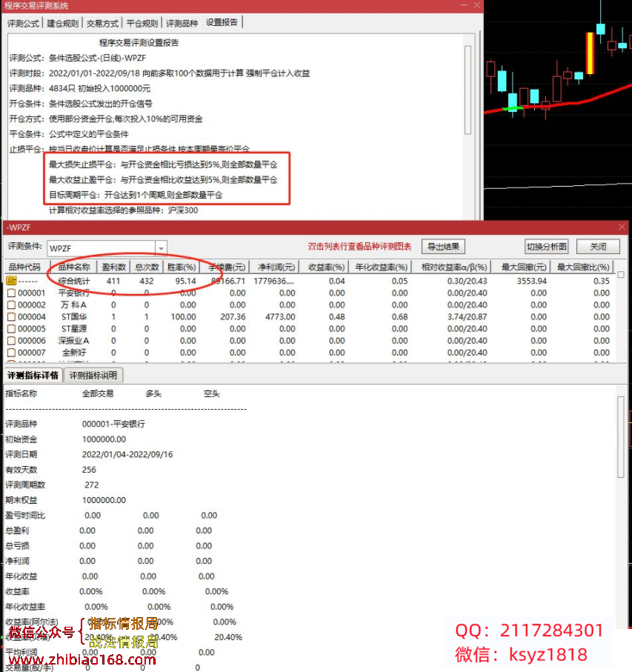Click the indicator details vertical scrollbar
The height and width of the screenshot is (672, 632).
pos(620,436)
